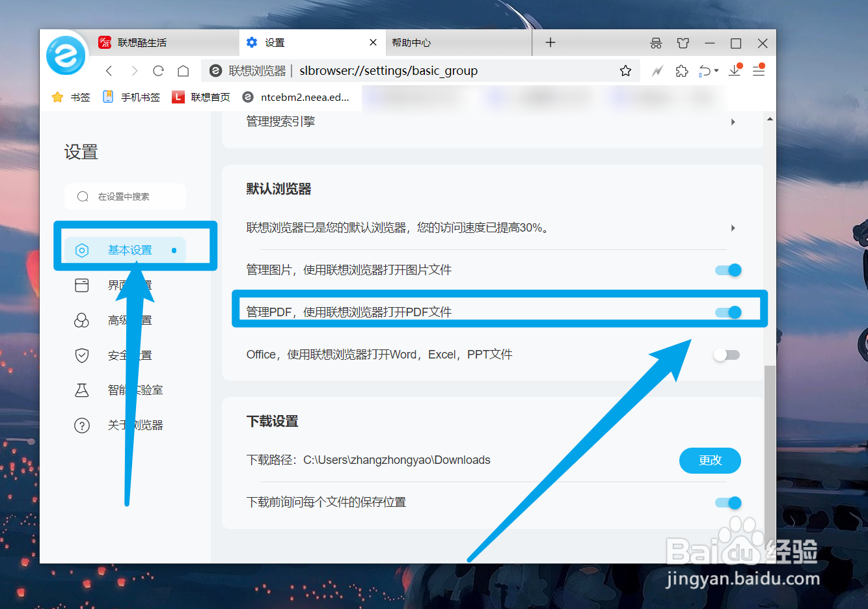Image resolution: width=868 pixels, height=609 pixels.
Task: Click the Lenovo browser logo icon
Action: tap(66, 55)
